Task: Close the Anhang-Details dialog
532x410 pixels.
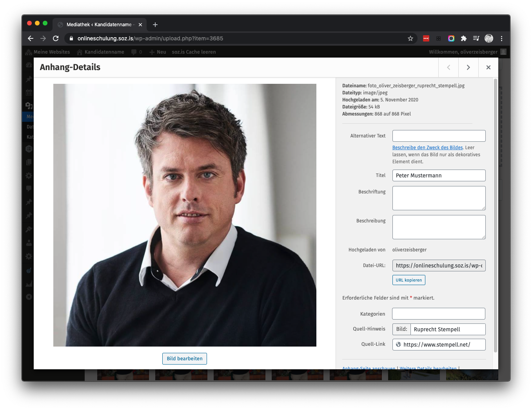Action: [488, 67]
